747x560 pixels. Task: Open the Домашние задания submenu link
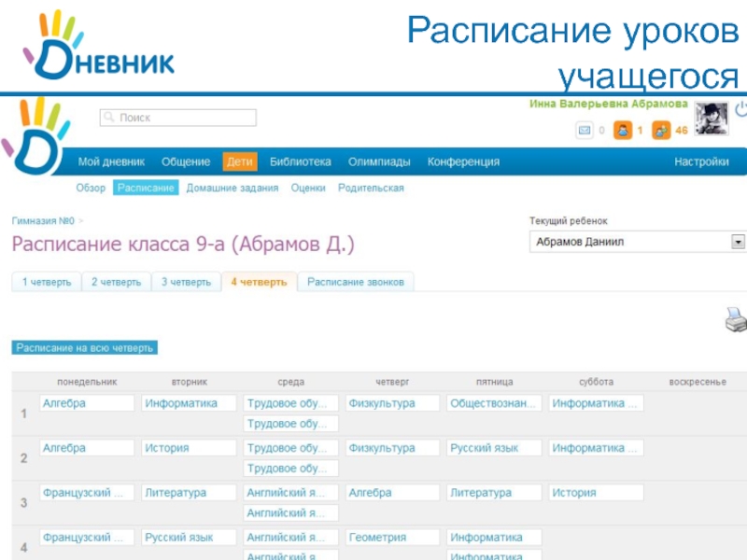pyautogui.click(x=233, y=188)
